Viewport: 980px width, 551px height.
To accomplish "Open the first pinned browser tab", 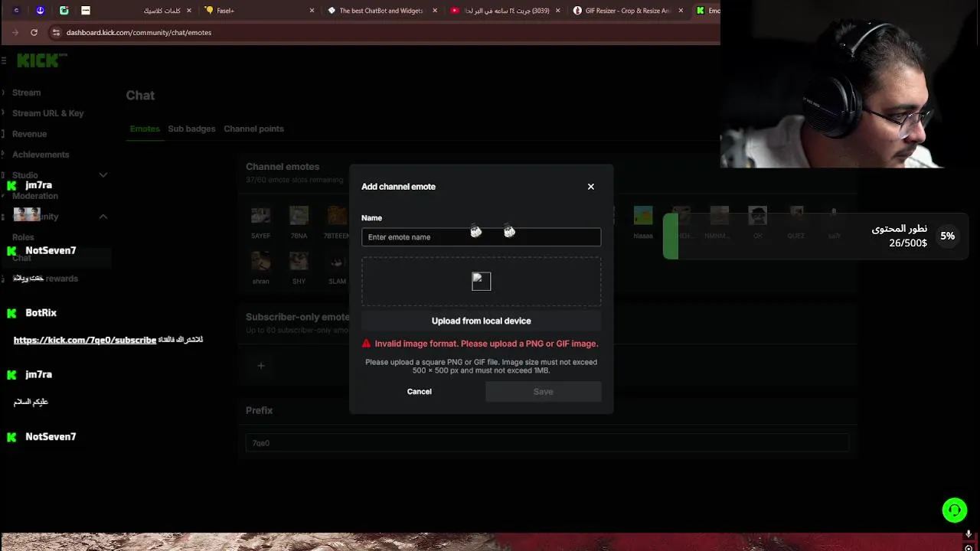I will pos(16,11).
